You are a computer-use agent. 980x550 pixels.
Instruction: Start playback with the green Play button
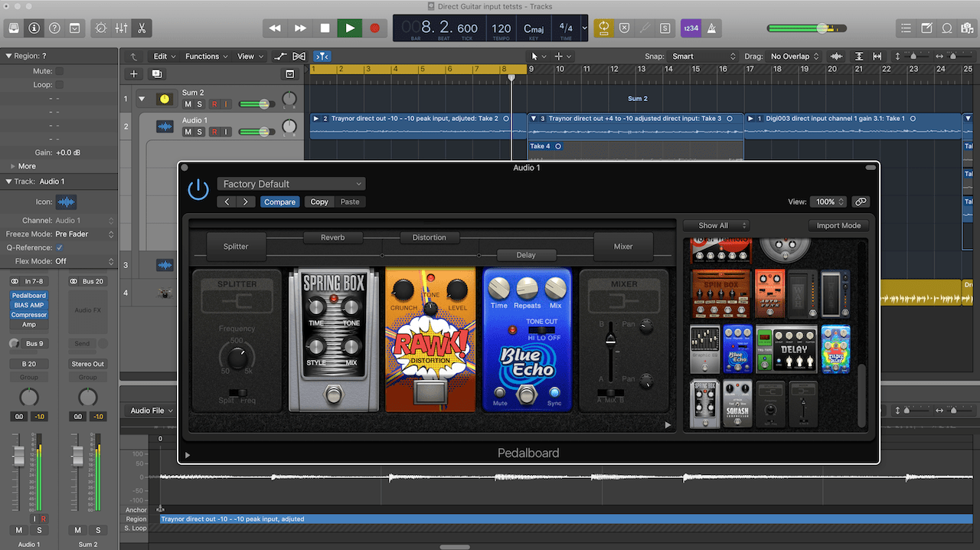click(x=350, y=28)
